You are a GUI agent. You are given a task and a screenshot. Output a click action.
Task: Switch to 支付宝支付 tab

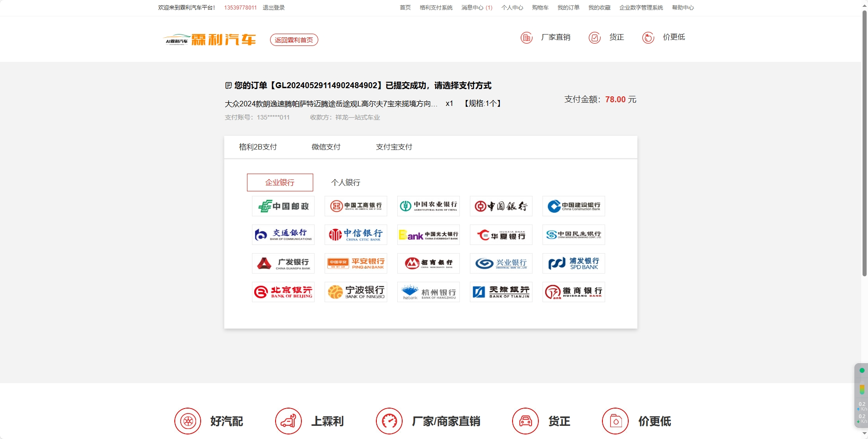394,147
